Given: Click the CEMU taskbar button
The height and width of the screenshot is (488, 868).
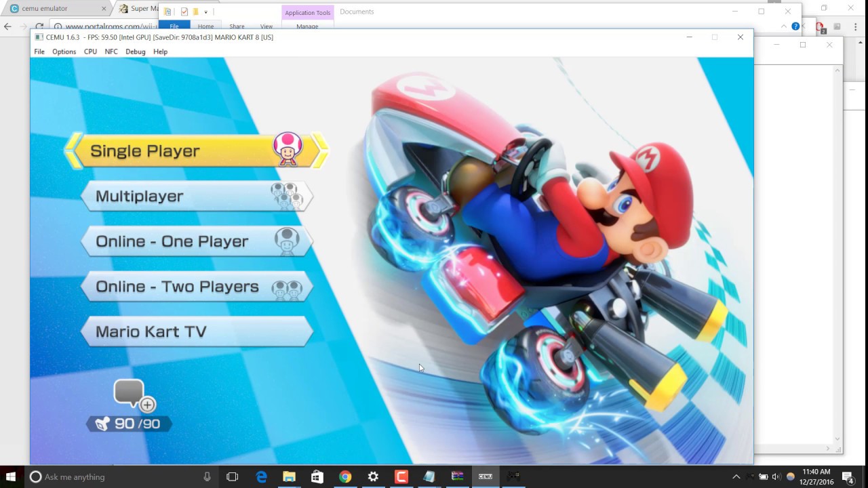Looking at the screenshot, I should pyautogui.click(x=486, y=476).
